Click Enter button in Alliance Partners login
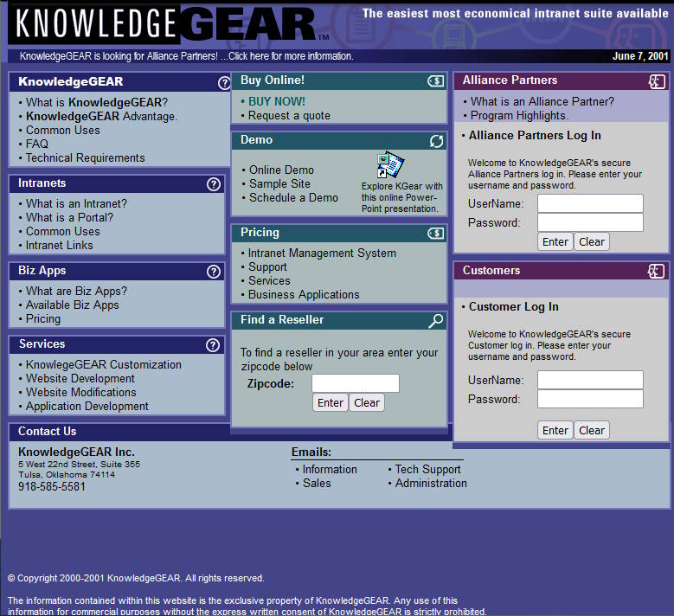Screen dimensions: 674x616 [555, 242]
